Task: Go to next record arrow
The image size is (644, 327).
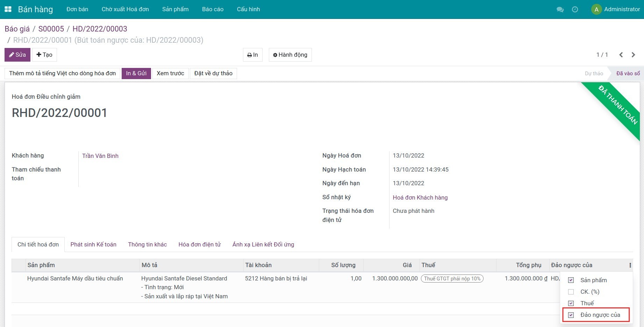Action: (633, 55)
